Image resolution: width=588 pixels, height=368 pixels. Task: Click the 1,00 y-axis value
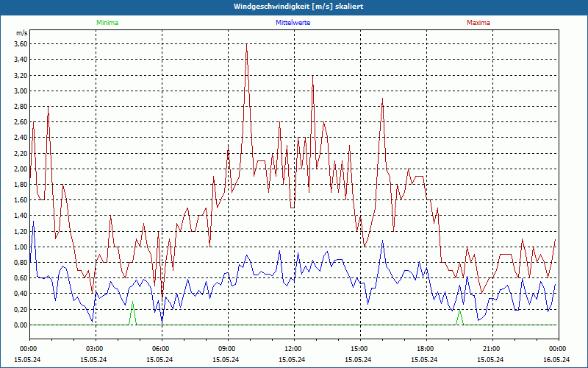[x=21, y=247]
